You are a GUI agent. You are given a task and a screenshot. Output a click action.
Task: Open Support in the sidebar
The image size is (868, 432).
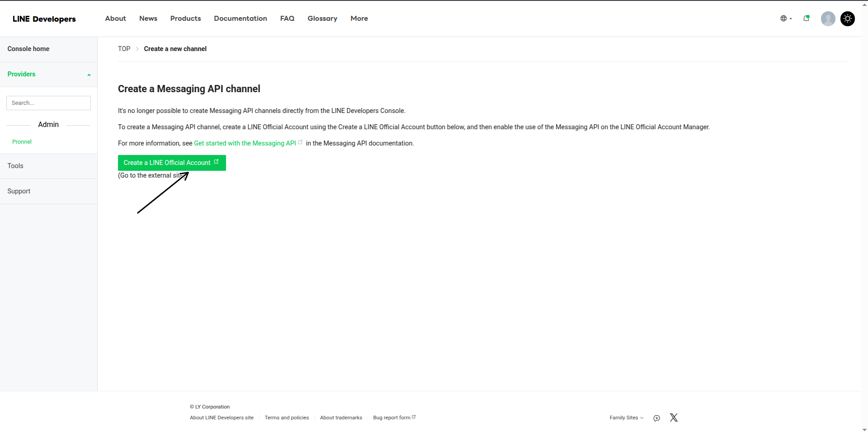48,192
